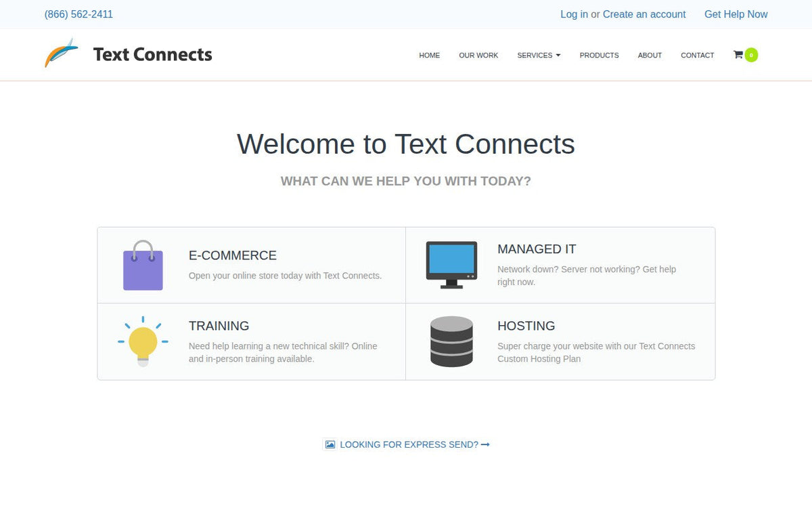Screen dimensions: 812x508
Task: Click the database stack icon
Action: tap(451, 341)
